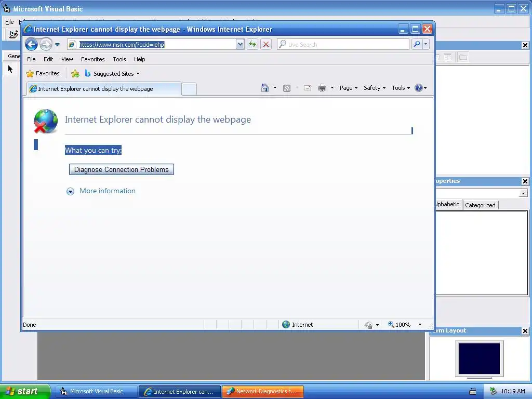Image resolution: width=532 pixels, height=399 pixels.
Task: Click the Print icon
Action: point(322,88)
